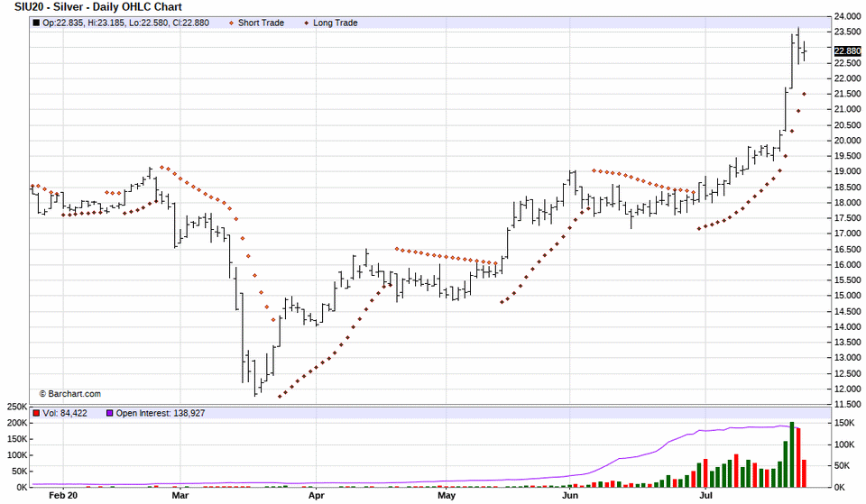Click the black OHLC legend square
866x504 pixels.
pyautogui.click(x=36, y=23)
